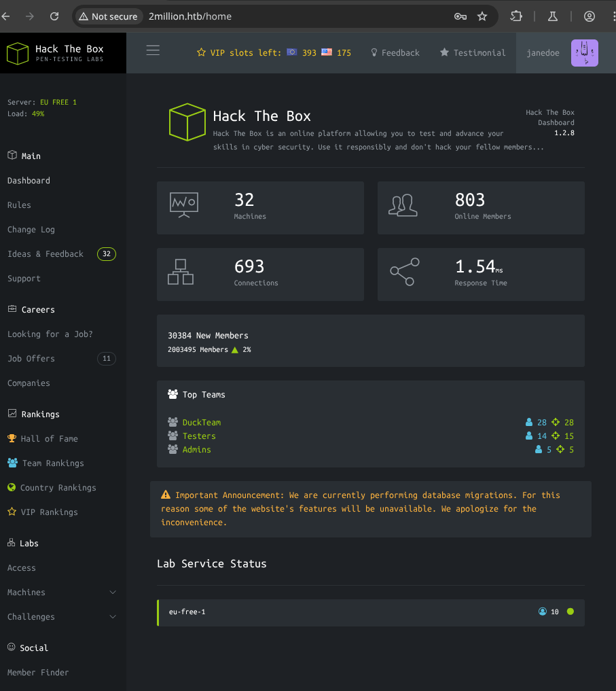Click the 32 badge beside Ideas & Feedback
Screen dimensions: 616x691
[x=106, y=254]
